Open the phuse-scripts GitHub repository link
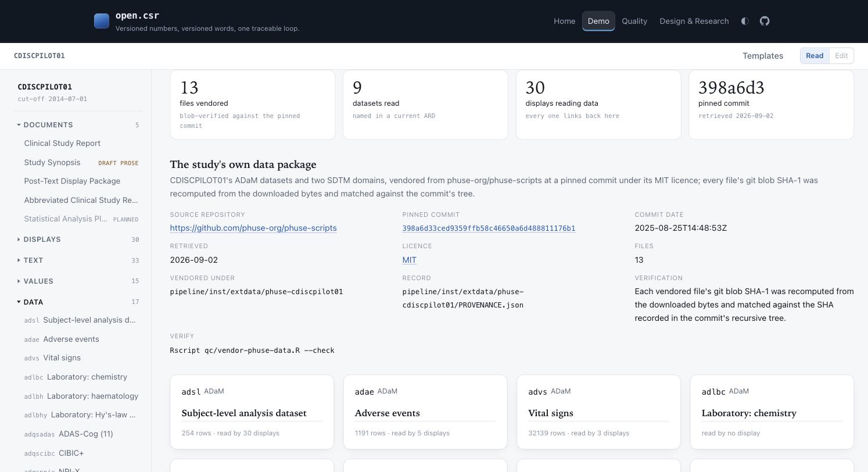 pos(253,228)
